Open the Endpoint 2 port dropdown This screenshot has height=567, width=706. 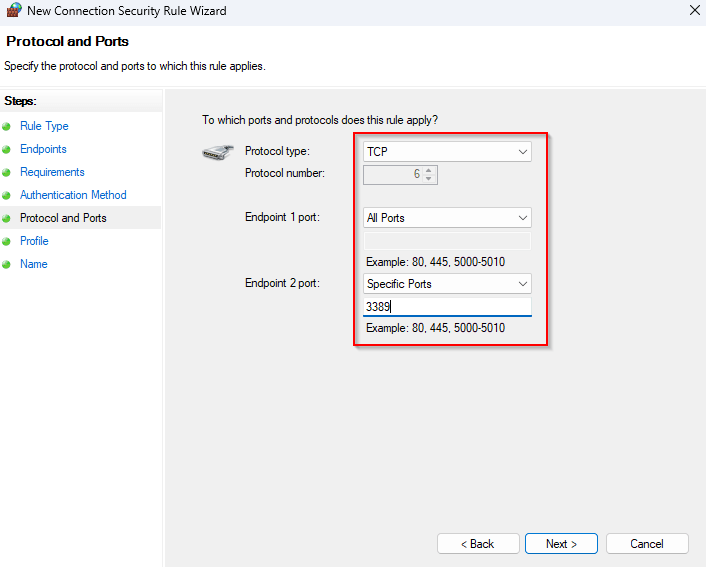[x=447, y=284]
